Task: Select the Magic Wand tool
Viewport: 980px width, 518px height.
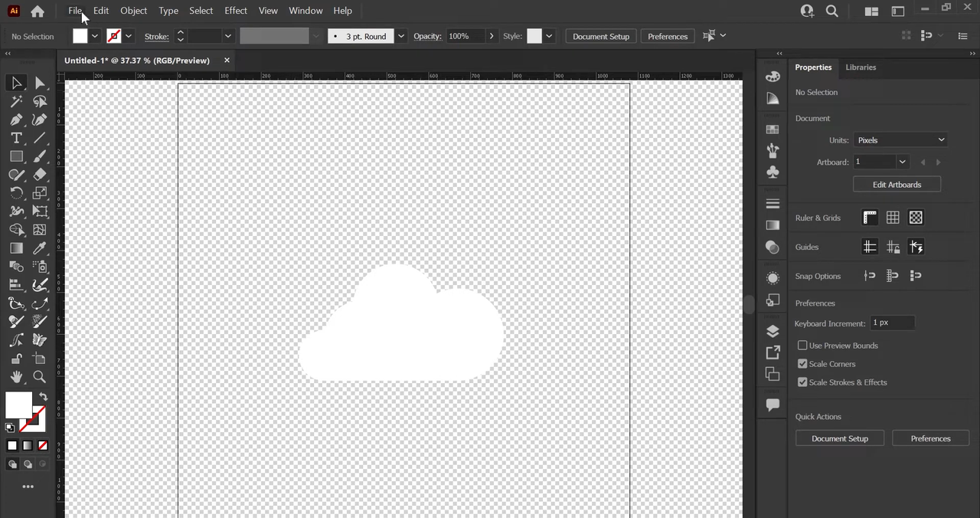Action: coord(16,101)
